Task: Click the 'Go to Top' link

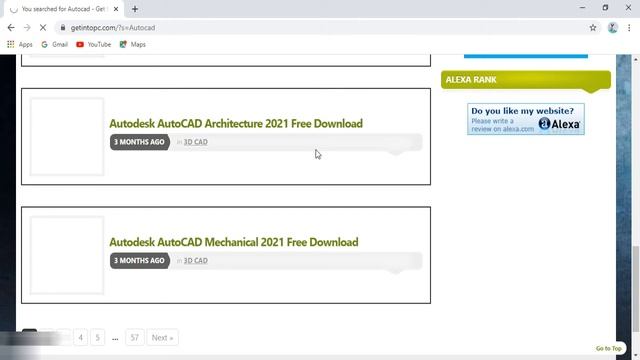Action: pyautogui.click(x=609, y=348)
